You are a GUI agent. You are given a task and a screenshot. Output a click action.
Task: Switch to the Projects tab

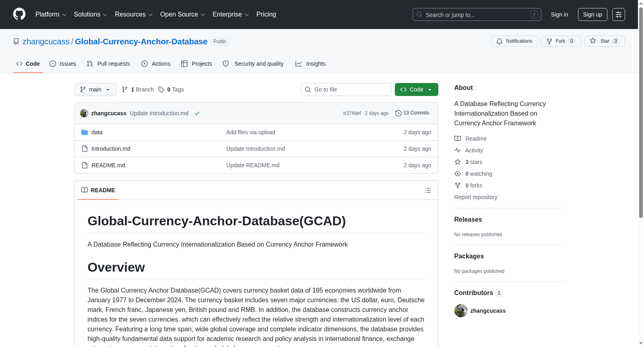[x=196, y=64]
